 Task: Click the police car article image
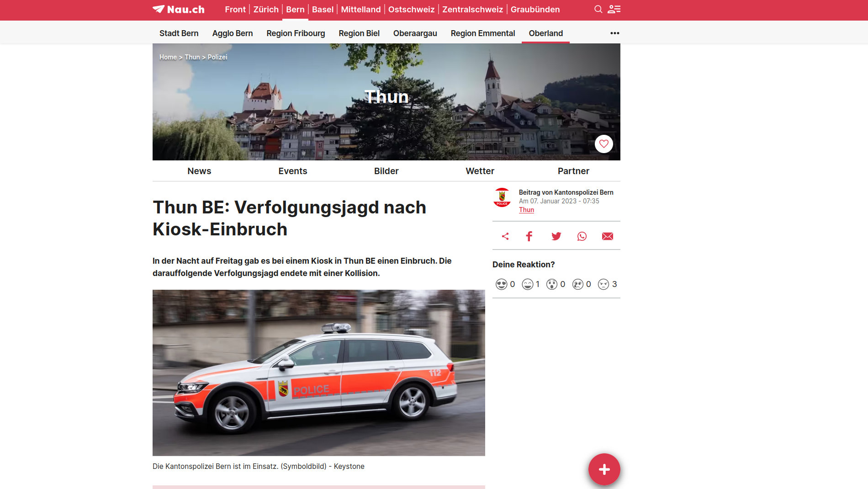coord(318,372)
